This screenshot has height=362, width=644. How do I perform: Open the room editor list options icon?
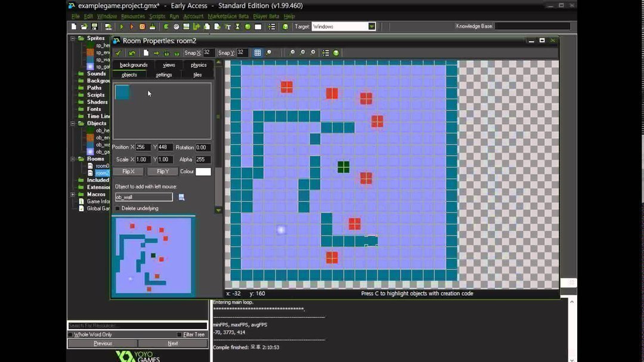pos(326,53)
